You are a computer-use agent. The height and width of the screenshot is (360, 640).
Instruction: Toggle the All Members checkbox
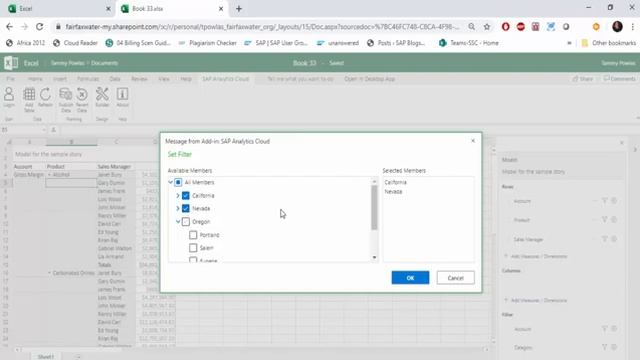pyautogui.click(x=178, y=182)
